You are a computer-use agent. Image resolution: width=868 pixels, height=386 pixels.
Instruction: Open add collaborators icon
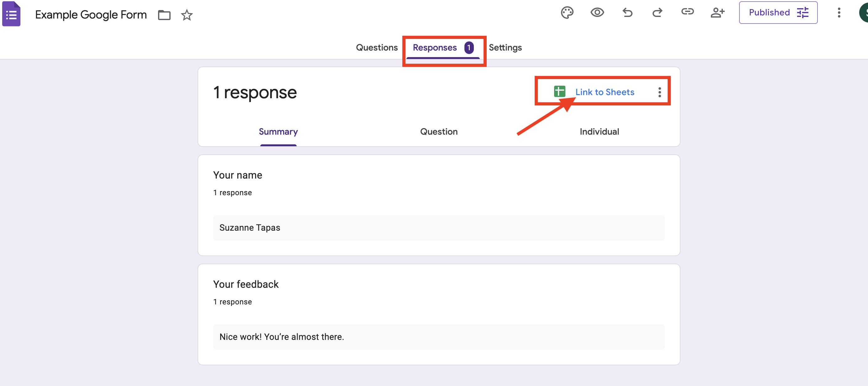tap(717, 13)
